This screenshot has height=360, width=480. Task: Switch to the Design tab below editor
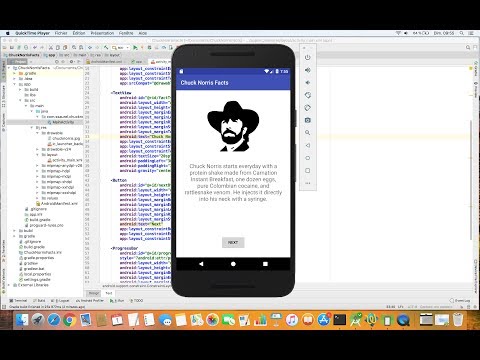(x=94, y=293)
